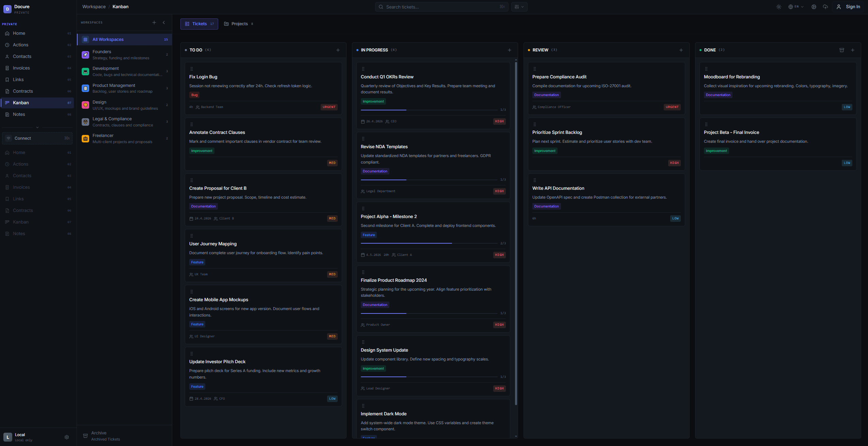Click the Workspace breadcrumb link

(x=94, y=7)
